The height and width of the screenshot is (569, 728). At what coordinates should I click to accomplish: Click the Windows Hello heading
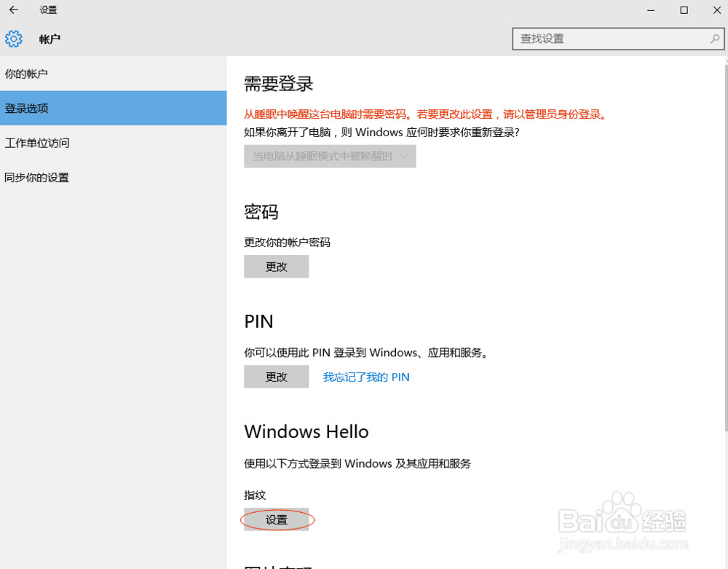coord(306,431)
